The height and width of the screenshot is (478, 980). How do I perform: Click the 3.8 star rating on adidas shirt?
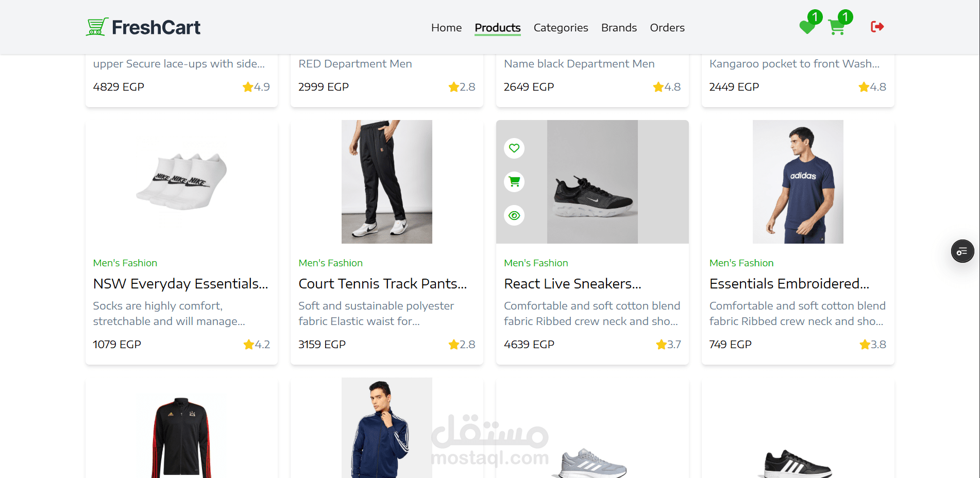(873, 345)
